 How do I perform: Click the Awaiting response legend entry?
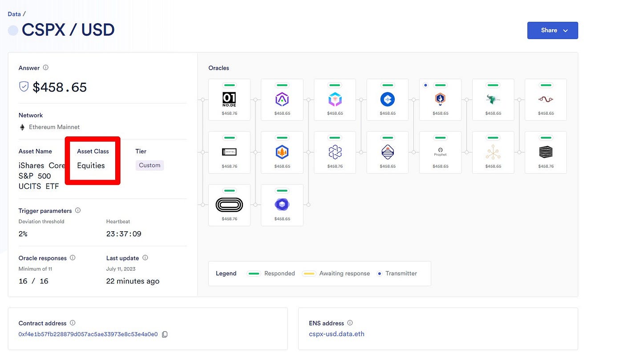[336, 273]
